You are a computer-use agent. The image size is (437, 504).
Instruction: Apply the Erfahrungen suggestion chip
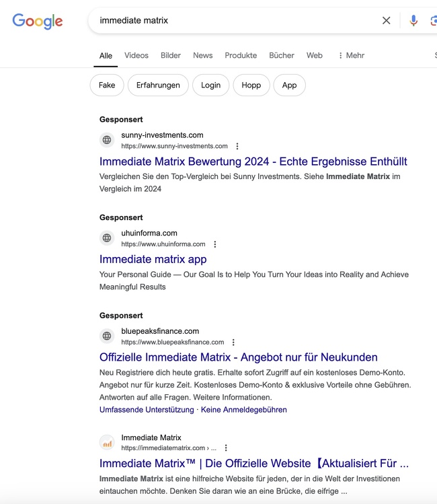coord(158,85)
